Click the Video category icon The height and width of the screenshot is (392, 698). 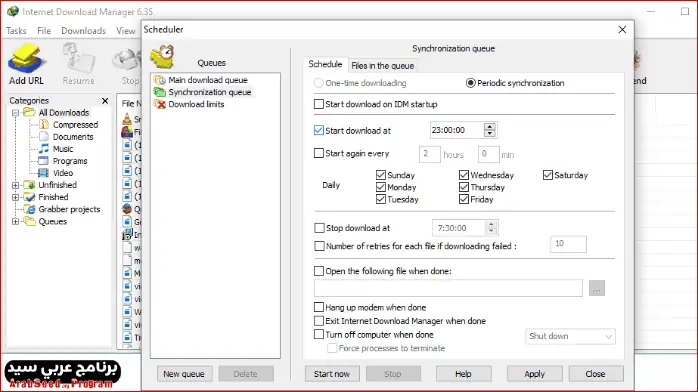pyautogui.click(x=44, y=173)
